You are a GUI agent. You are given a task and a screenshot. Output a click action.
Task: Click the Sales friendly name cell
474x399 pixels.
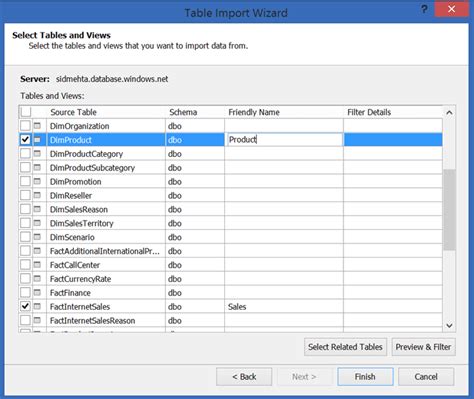tap(284, 306)
